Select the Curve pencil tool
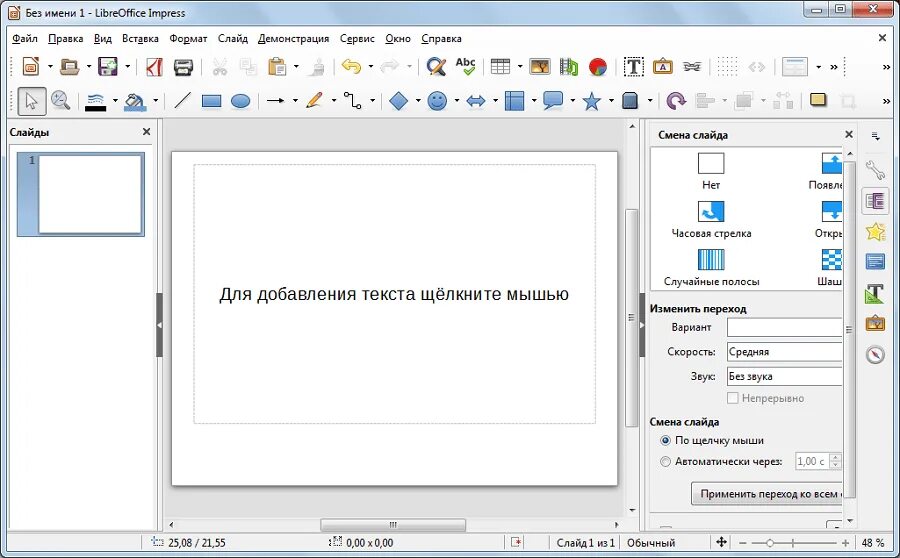This screenshot has width=900, height=558. (314, 101)
